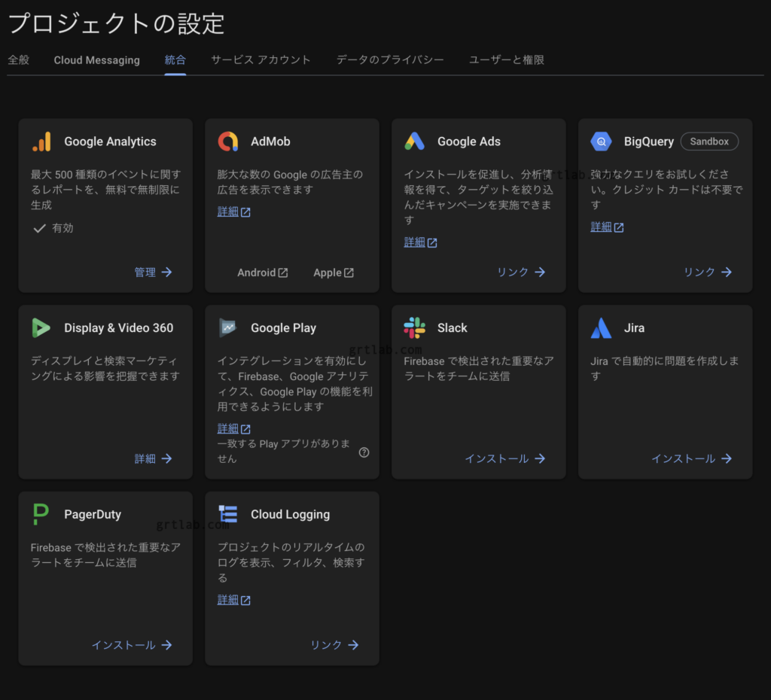This screenshot has width=771, height=700.
Task: Click the Google Play icon
Action: tap(228, 327)
